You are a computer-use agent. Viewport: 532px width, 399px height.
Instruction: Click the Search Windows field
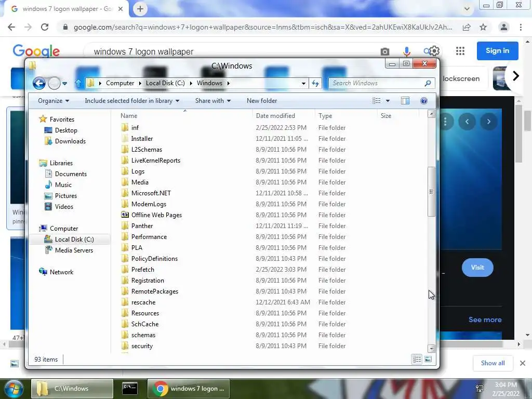pos(382,83)
